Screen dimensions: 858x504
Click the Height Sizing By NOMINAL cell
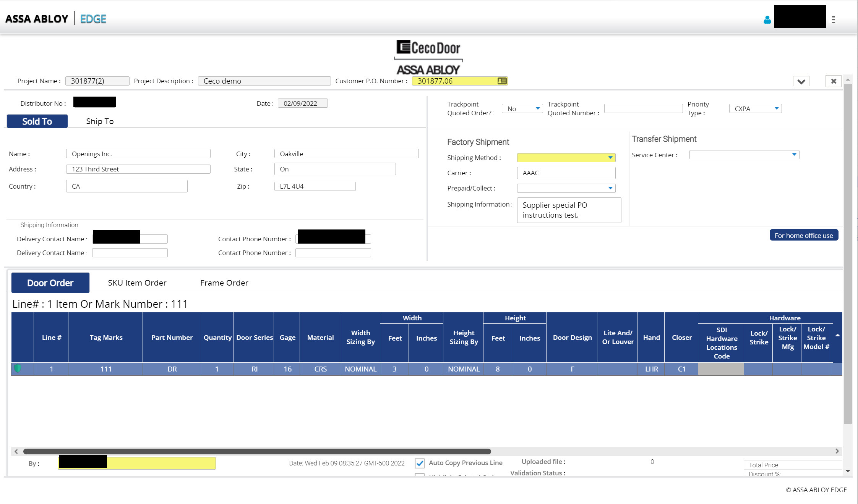[x=464, y=369]
